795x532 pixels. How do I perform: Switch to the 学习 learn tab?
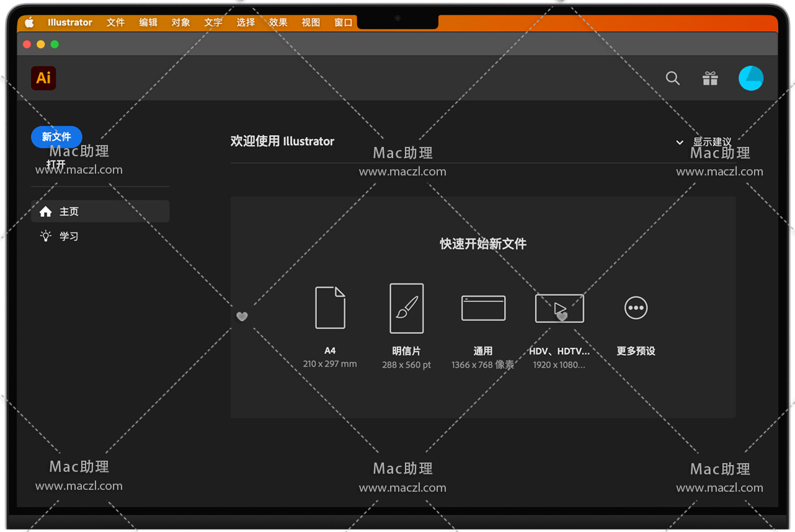click(x=68, y=236)
